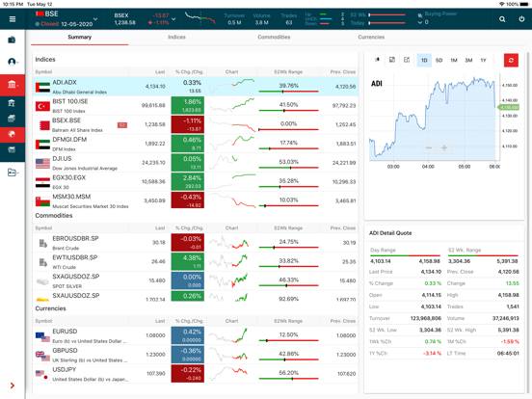
Task: Expand the folder sidebar menu
Action: [13, 173]
